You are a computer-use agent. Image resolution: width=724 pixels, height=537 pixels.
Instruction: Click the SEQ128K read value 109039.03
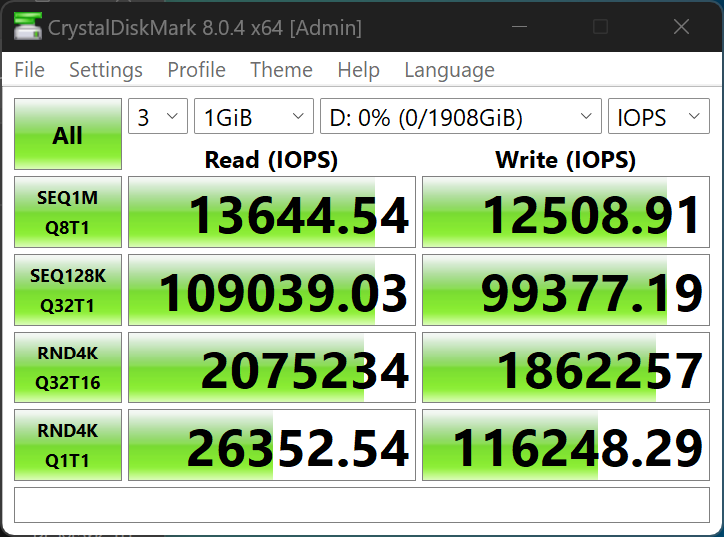(272, 290)
